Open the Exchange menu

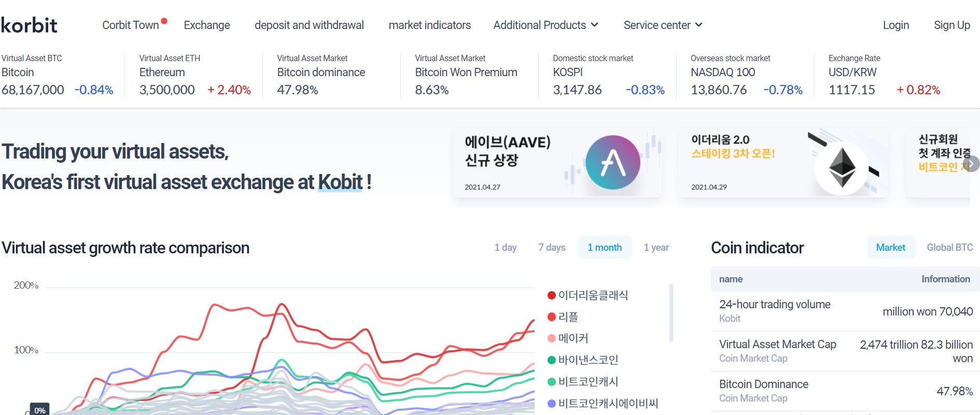click(x=206, y=25)
